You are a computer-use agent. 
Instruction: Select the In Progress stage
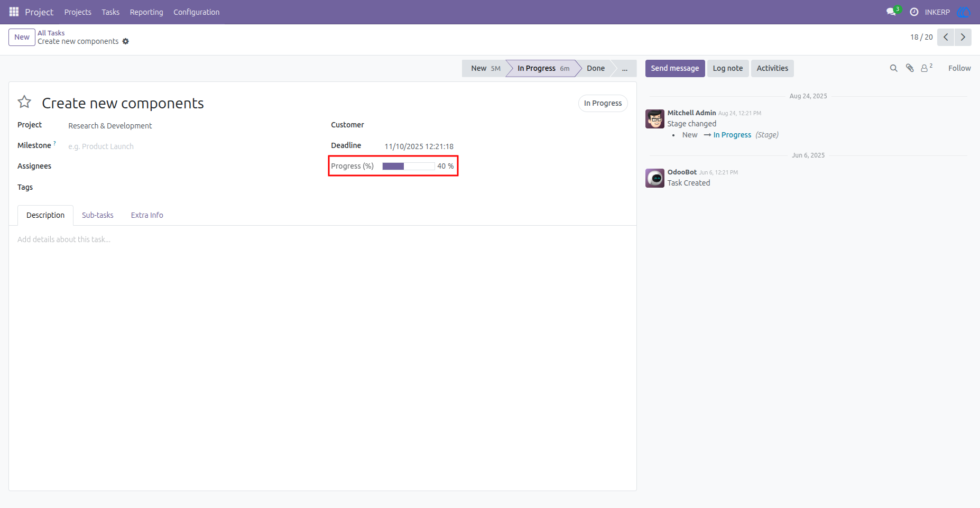pyautogui.click(x=543, y=68)
